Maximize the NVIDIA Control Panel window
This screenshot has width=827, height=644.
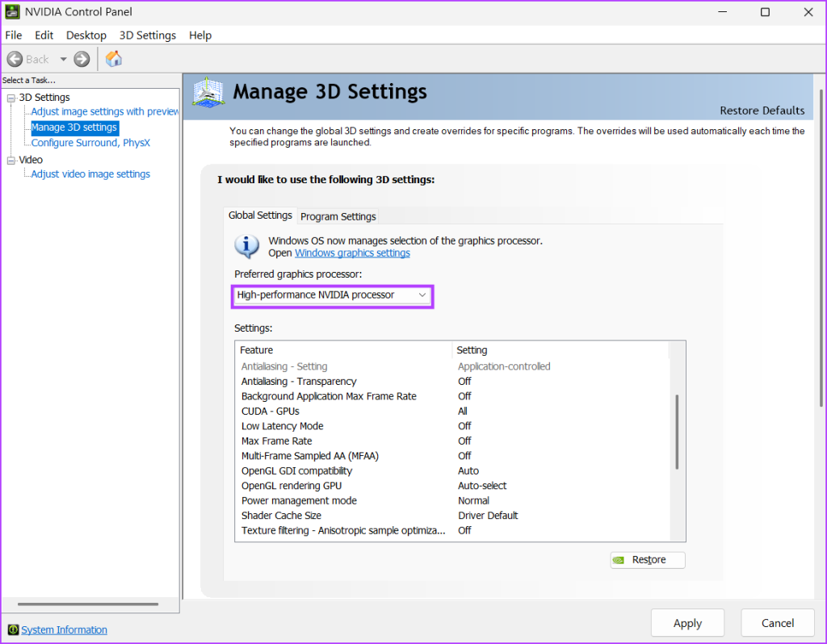[x=766, y=11]
